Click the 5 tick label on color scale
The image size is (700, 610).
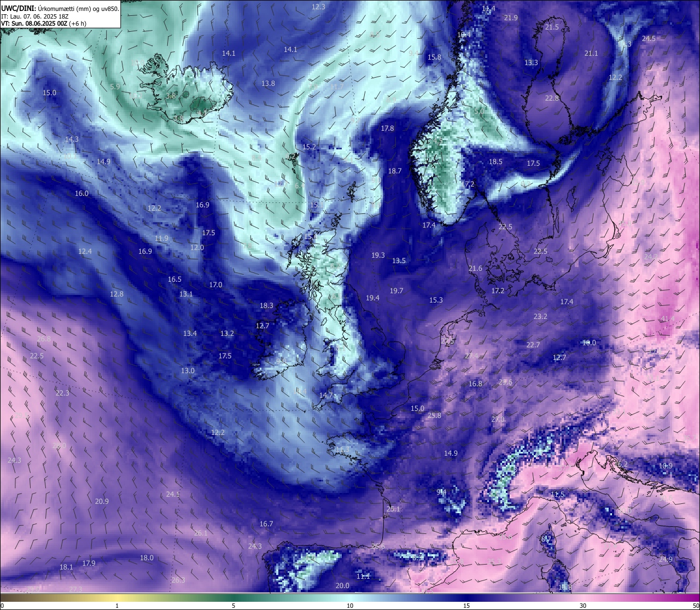pos(234,606)
